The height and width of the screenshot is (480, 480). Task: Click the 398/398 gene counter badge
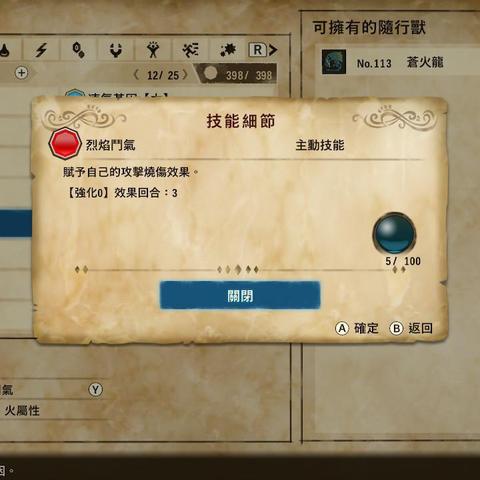point(238,74)
